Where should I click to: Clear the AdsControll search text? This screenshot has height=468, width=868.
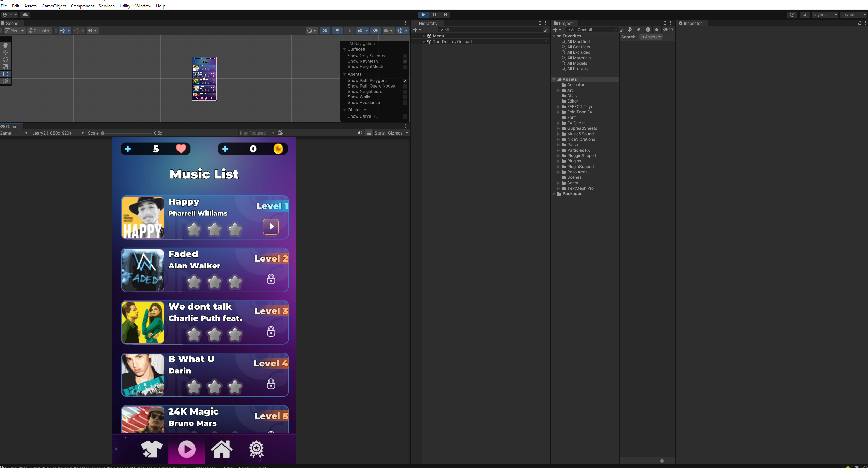point(616,30)
